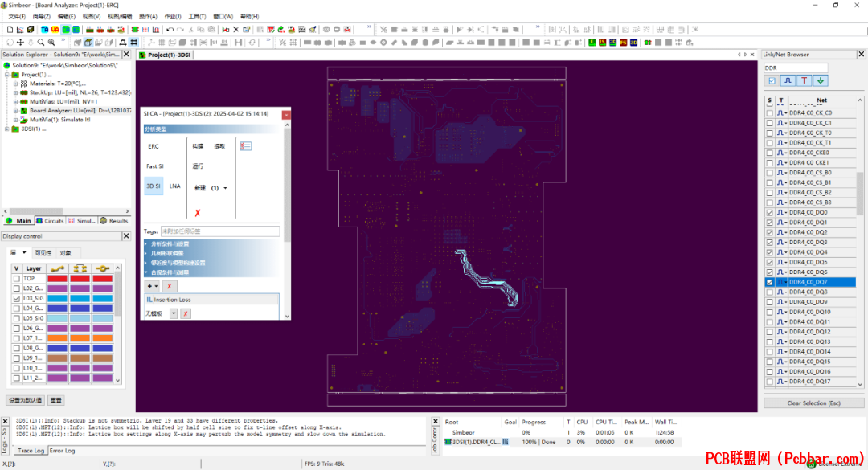Click the checklist icon in SI CA panel
Viewport: 868px width, 470px height.
click(x=246, y=146)
